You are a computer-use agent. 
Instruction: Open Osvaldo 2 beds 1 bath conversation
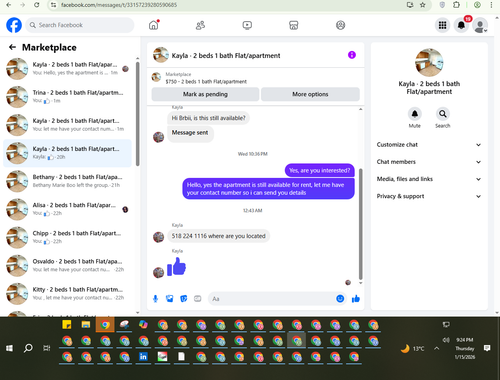pyautogui.click(x=67, y=265)
